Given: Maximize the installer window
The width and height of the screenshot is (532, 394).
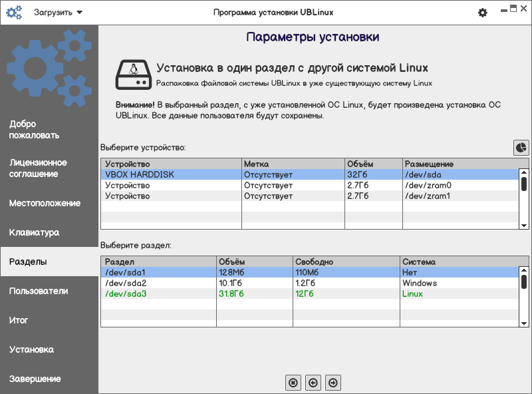Looking at the screenshot, I should coord(513,9).
